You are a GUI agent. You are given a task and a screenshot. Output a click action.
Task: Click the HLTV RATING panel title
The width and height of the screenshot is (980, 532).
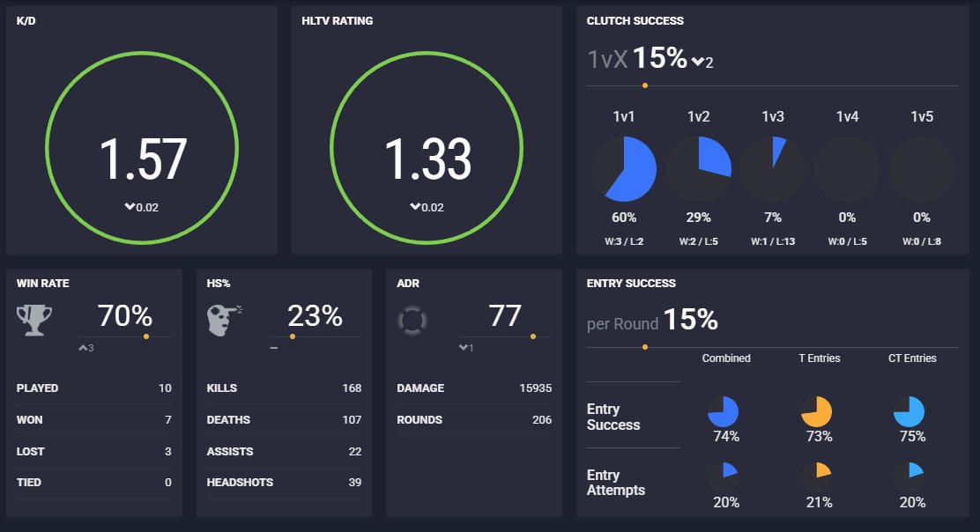(x=338, y=20)
